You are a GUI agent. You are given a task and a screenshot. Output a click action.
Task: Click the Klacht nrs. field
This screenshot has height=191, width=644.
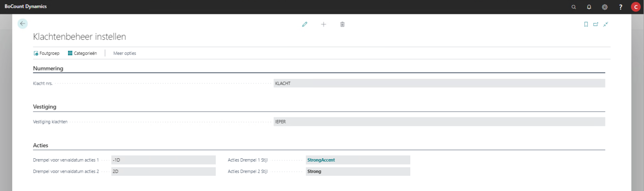(439, 83)
